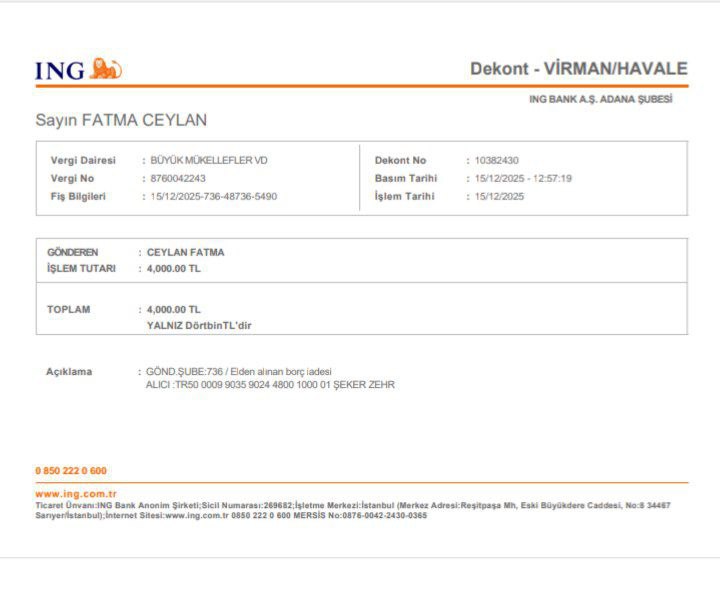Click the 'GÖNDEREN' label
720x589 pixels.
[x=73, y=252]
